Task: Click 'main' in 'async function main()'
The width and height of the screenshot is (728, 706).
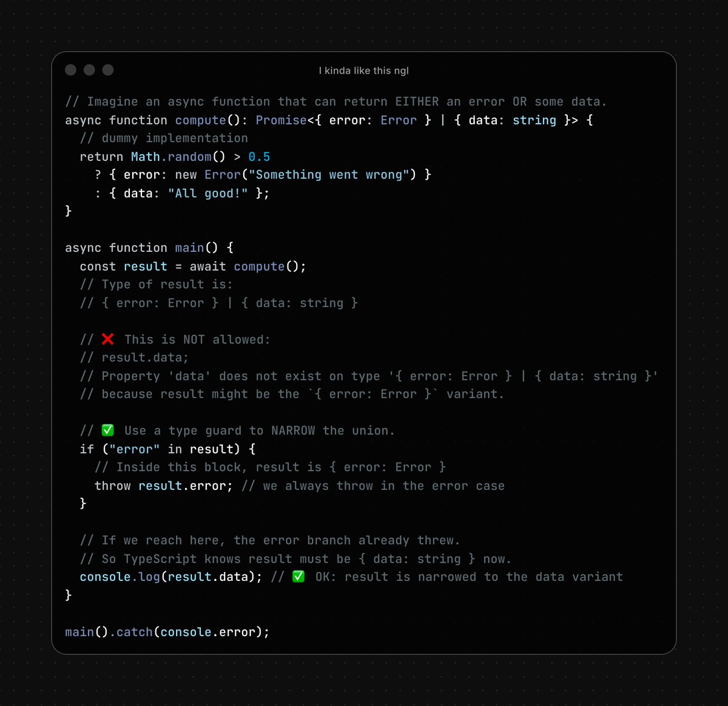Action: 189,248
